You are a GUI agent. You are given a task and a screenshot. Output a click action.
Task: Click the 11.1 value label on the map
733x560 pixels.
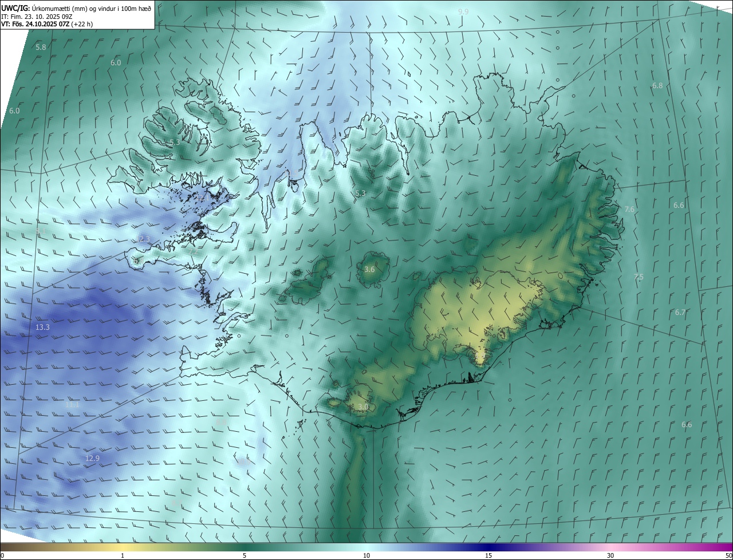pos(72,404)
